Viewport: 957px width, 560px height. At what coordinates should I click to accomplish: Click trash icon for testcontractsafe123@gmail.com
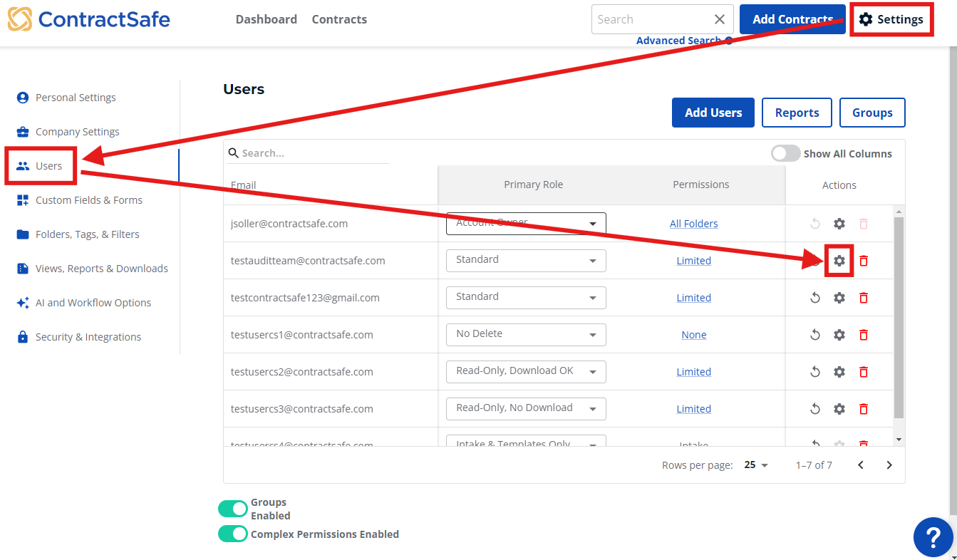coord(864,298)
